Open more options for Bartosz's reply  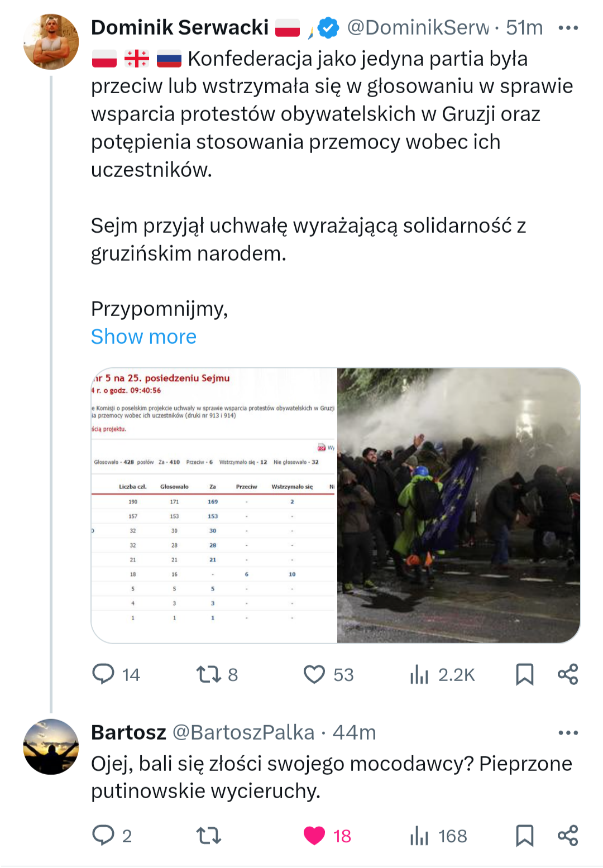[568, 732]
